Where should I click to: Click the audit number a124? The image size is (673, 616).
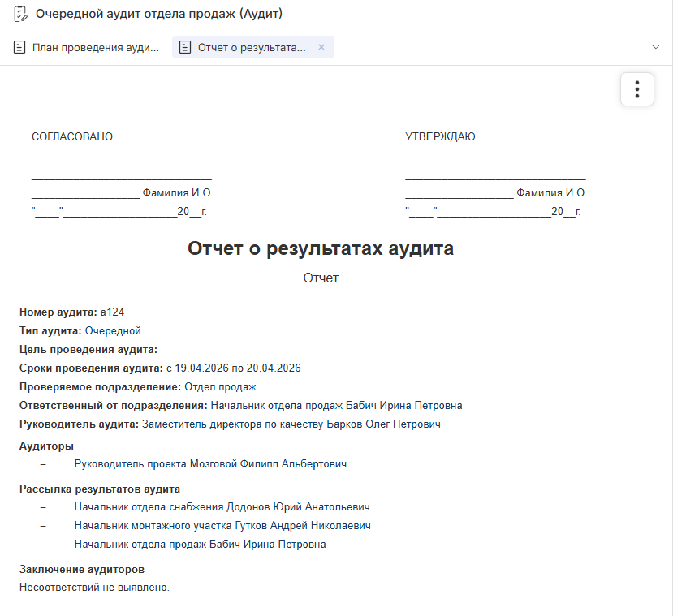(112, 312)
